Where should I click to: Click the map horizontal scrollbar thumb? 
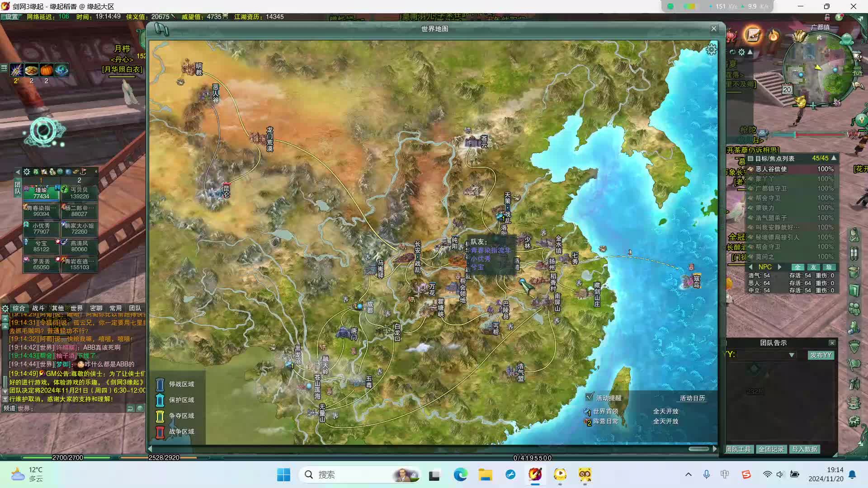click(x=698, y=449)
